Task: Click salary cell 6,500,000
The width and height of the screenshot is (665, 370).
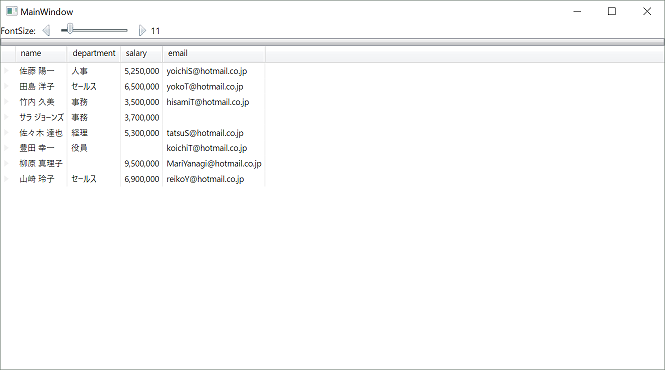Action: [x=142, y=87]
